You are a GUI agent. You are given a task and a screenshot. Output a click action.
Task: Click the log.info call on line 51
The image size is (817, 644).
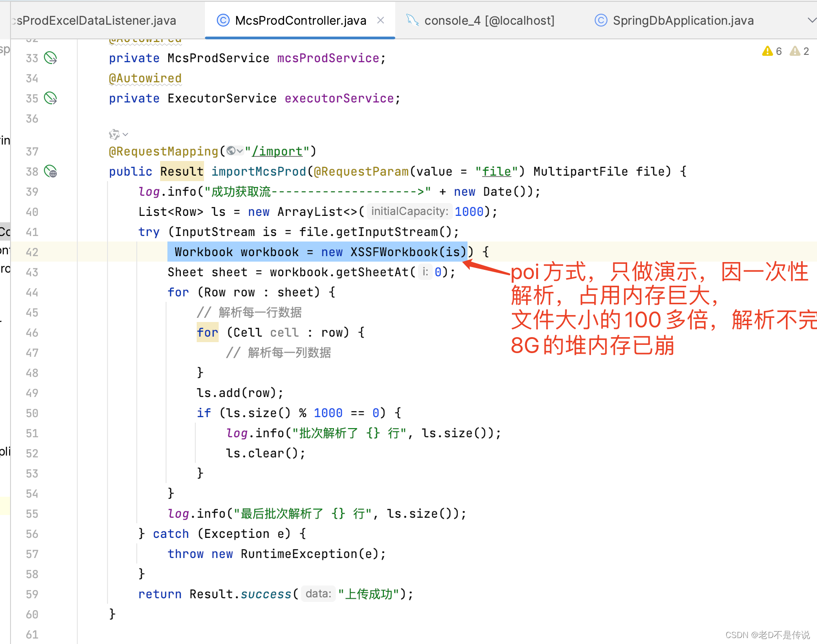pos(364,433)
